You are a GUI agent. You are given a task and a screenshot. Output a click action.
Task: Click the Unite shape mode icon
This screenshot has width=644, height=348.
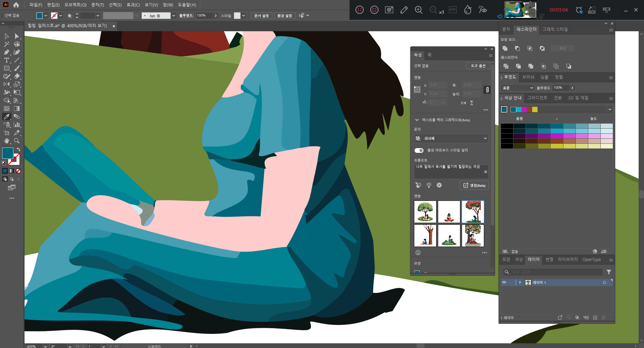[x=505, y=48]
